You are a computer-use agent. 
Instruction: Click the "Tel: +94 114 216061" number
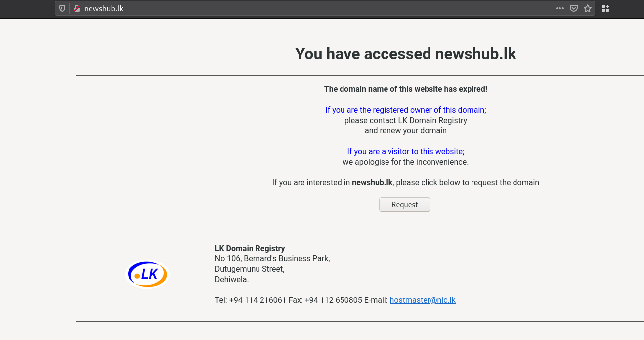point(251,300)
